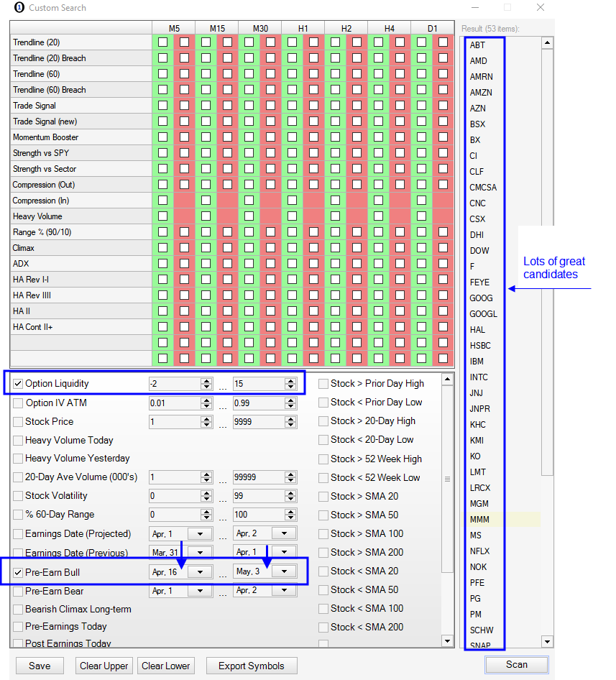616x680 pixels.
Task: Enable Stock > SMA 200 checkbox
Action: click(x=323, y=553)
